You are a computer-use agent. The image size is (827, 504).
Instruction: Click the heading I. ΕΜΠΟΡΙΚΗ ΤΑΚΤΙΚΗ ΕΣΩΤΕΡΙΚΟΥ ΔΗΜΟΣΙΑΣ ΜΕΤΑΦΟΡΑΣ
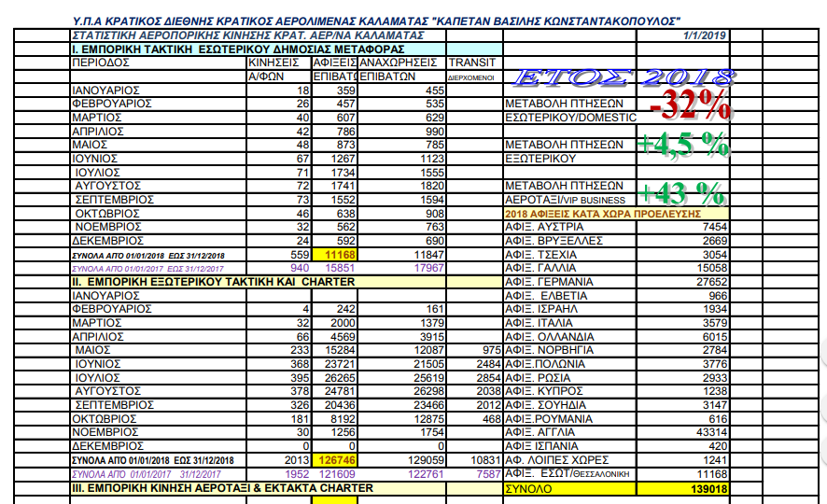[x=238, y=49]
